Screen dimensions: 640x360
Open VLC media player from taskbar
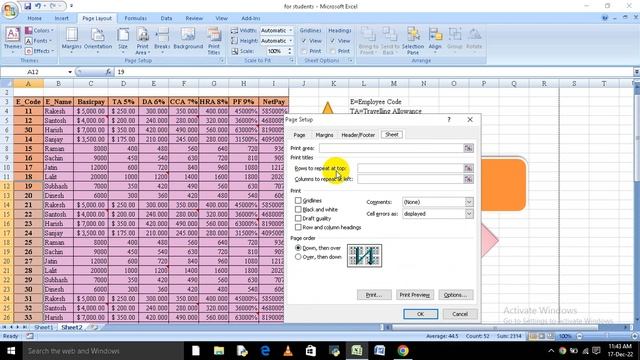click(288, 351)
